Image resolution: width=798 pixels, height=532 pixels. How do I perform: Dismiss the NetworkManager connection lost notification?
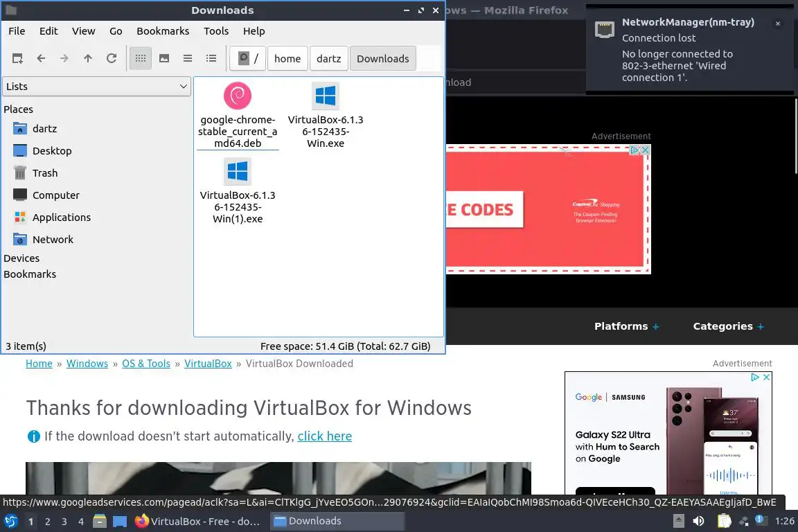coord(778,24)
